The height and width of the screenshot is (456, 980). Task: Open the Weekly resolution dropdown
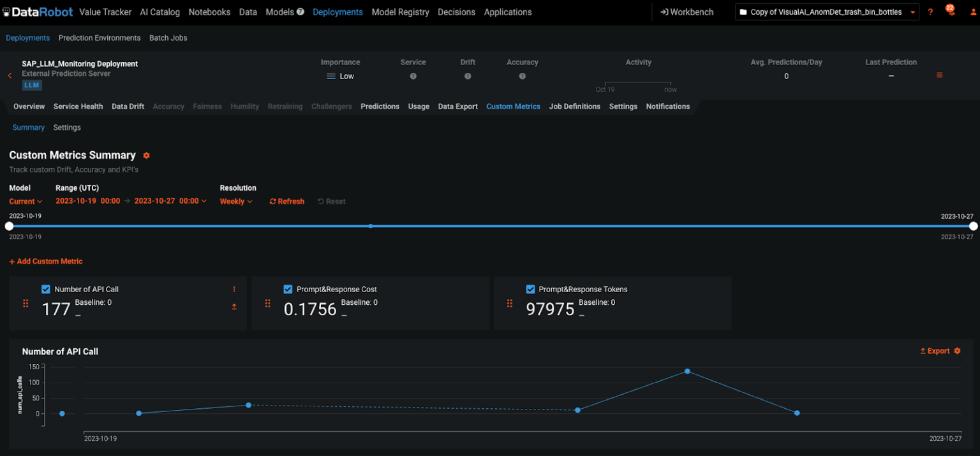235,201
